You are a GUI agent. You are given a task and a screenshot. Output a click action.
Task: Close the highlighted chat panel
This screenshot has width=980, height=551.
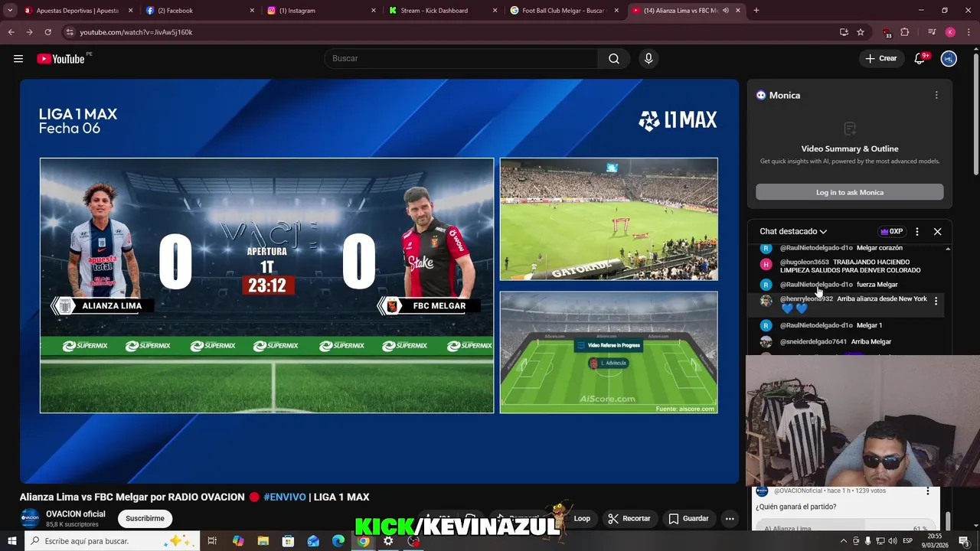[x=937, y=231]
